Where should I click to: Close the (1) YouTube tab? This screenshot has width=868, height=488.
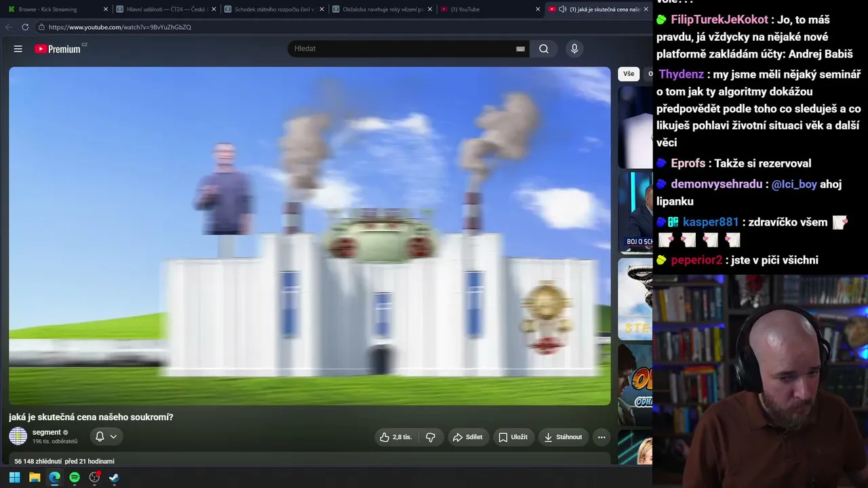pos(538,9)
